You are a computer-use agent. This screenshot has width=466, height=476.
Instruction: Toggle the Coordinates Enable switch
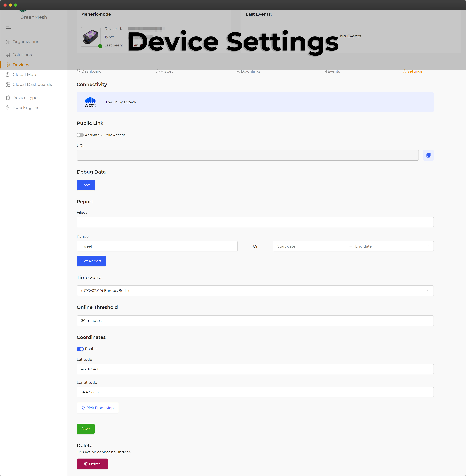click(x=80, y=349)
